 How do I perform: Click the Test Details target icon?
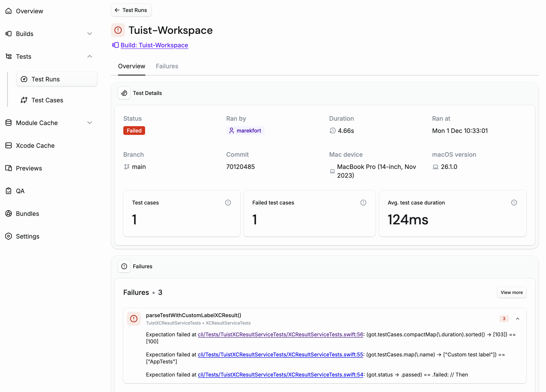[124, 93]
